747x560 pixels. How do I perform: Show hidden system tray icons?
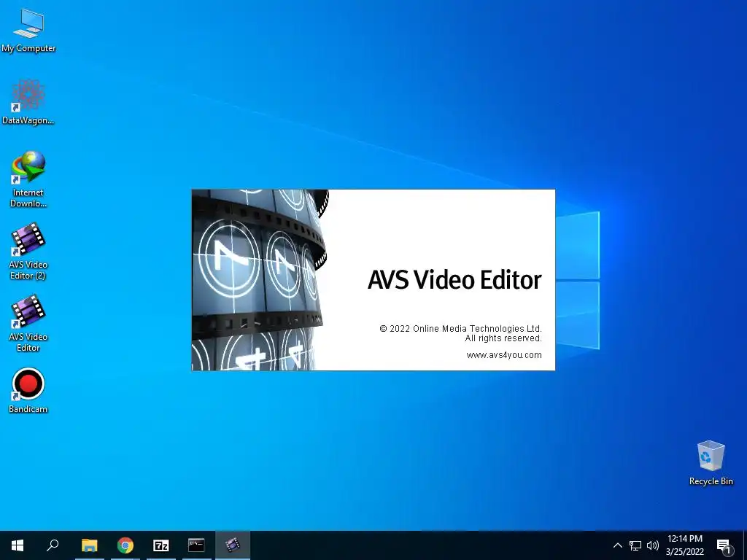click(617, 545)
